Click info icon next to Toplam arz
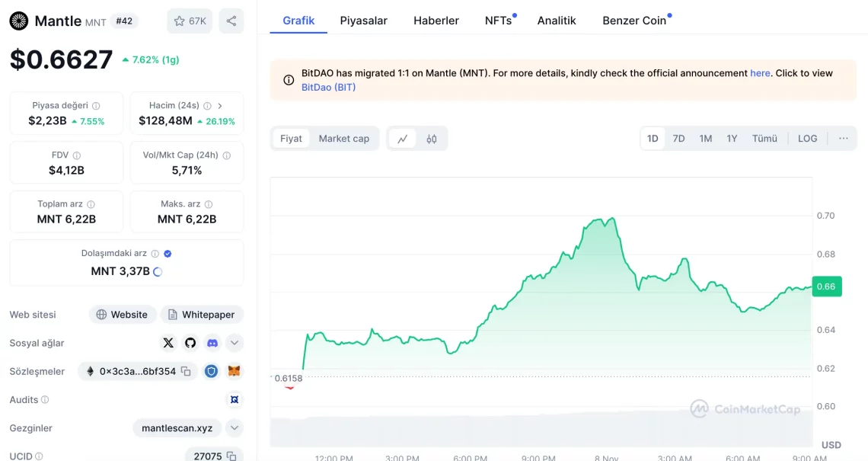The height and width of the screenshot is (461, 868). pyautogui.click(x=91, y=204)
